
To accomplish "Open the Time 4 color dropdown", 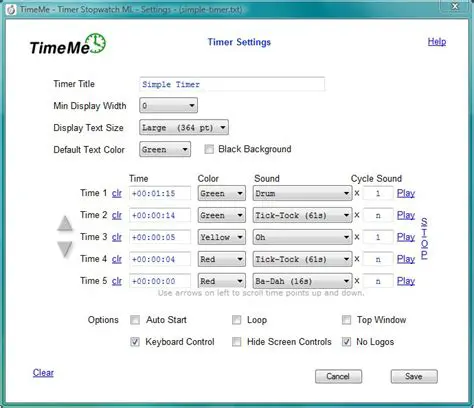I will click(222, 259).
